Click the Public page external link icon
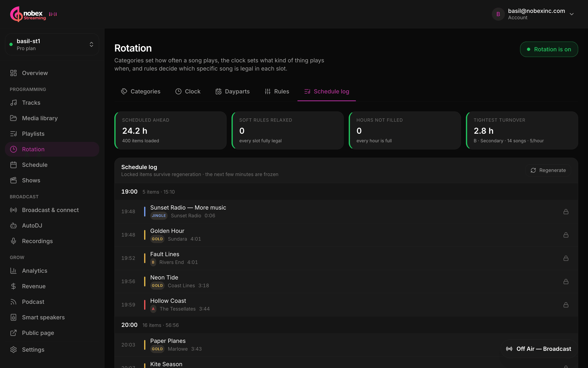 (13, 333)
